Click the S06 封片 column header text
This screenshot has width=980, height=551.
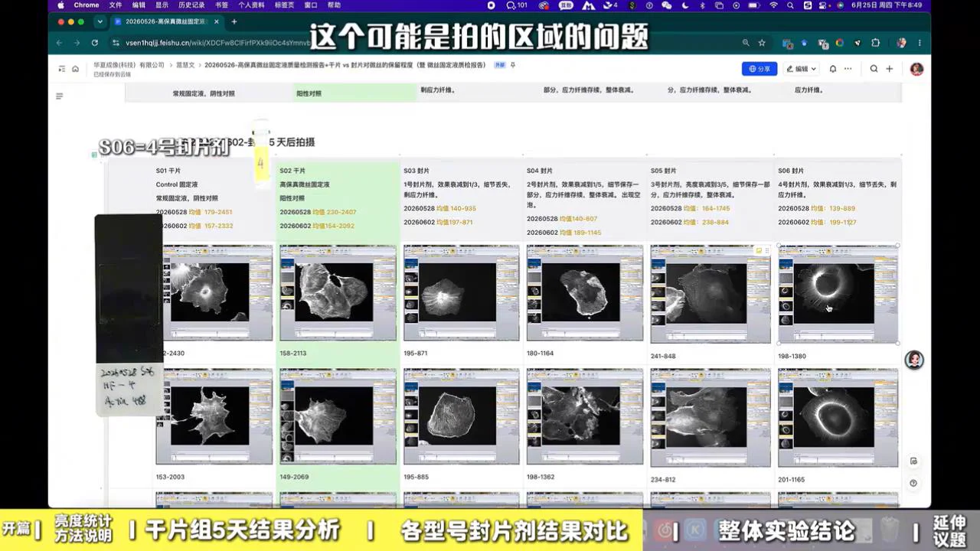(791, 171)
